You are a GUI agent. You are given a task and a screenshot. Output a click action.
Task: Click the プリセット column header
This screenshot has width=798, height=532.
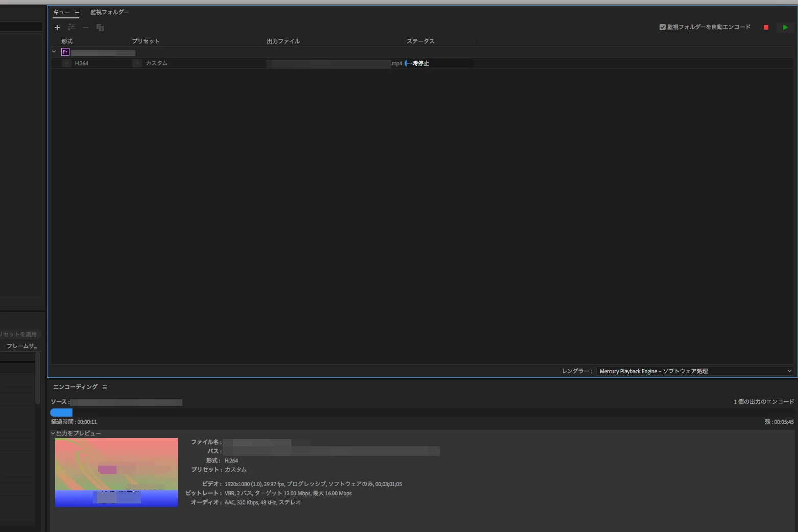pos(146,41)
